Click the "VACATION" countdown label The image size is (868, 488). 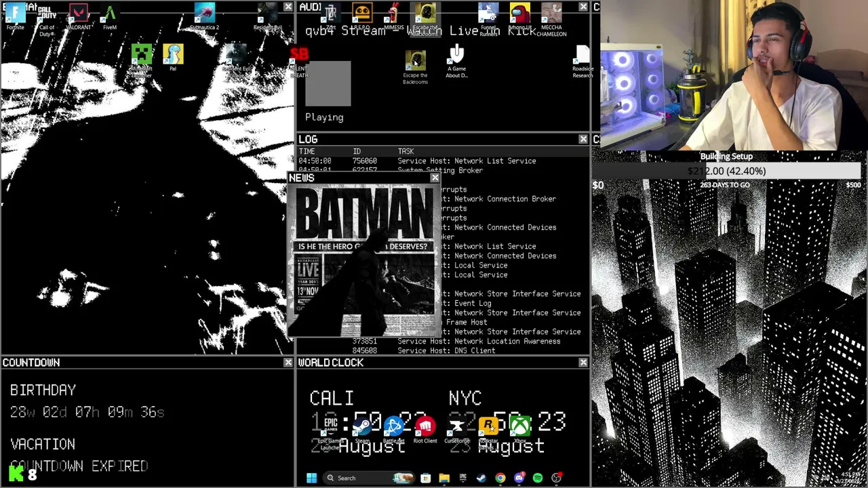point(43,445)
